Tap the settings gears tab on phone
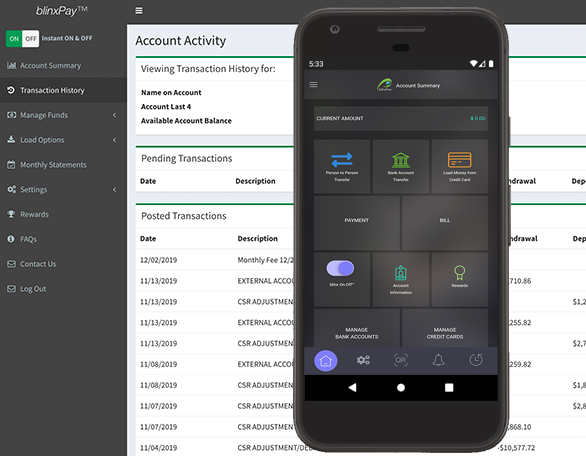This screenshot has height=456, width=586. click(363, 360)
